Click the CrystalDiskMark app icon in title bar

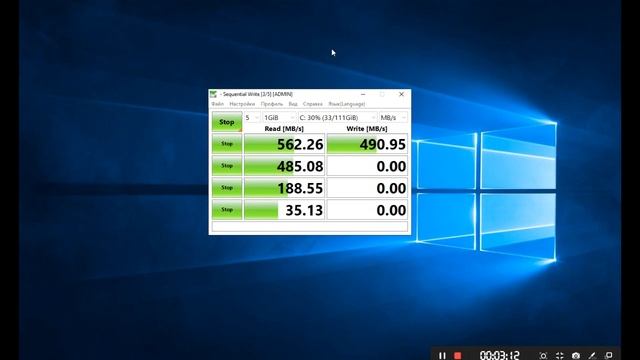click(x=213, y=94)
